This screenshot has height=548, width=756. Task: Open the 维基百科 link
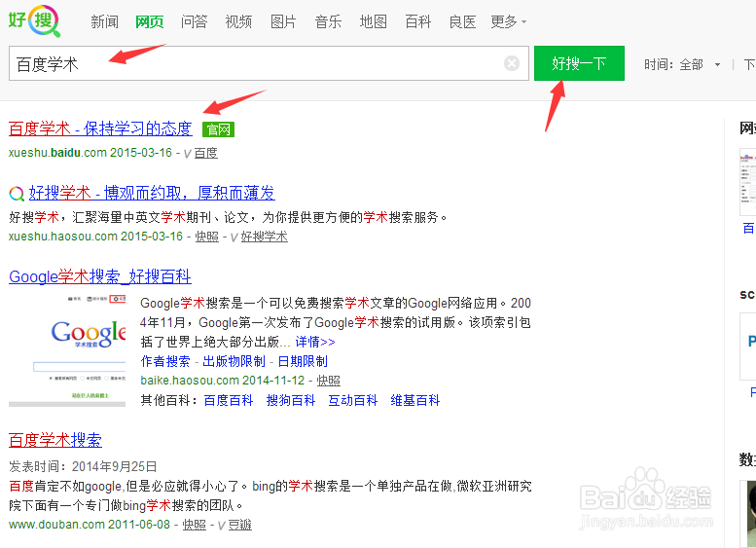pyautogui.click(x=415, y=400)
